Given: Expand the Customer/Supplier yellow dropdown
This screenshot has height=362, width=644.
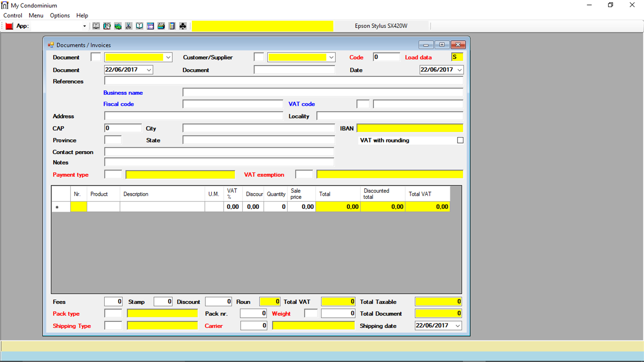Looking at the screenshot, I should click(331, 57).
